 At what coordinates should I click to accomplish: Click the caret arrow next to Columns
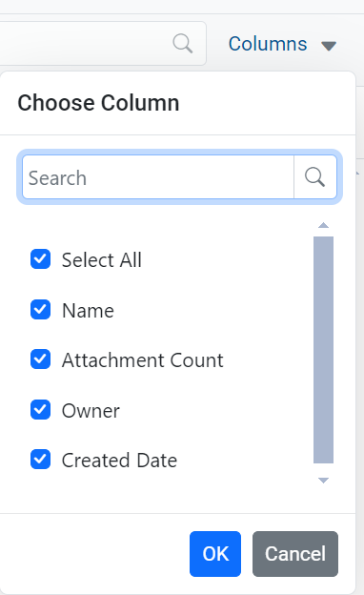[329, 46]
